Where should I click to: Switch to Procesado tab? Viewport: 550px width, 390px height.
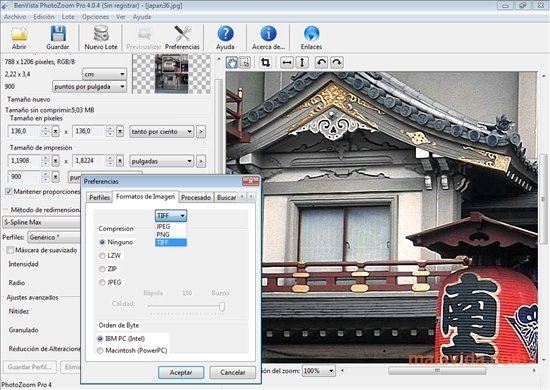point(196,197)
